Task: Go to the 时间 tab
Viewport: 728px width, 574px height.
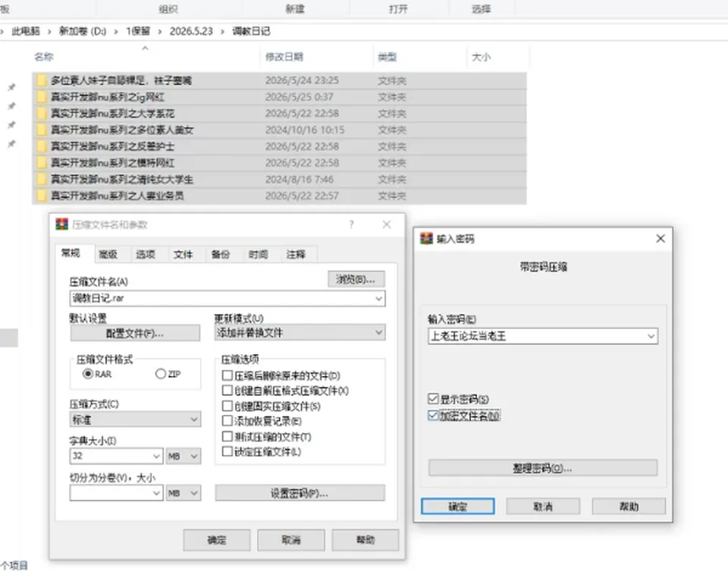Action: point(258,254)
